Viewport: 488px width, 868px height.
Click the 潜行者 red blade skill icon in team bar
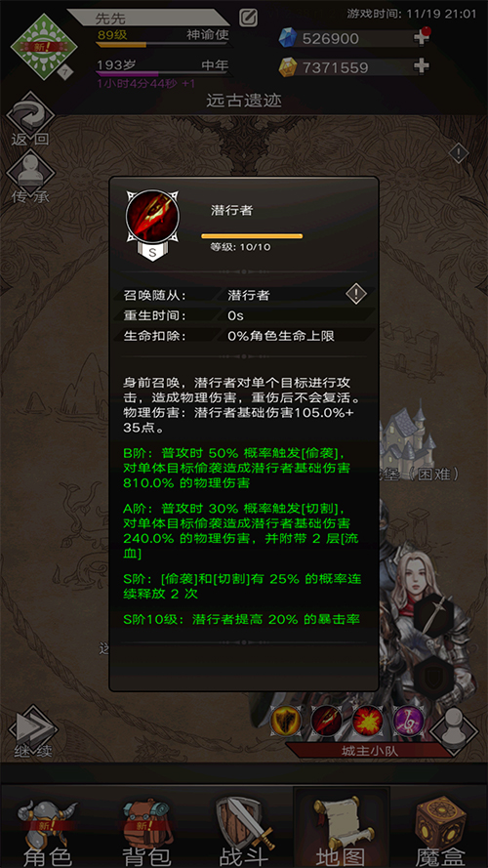click(326, 721)
